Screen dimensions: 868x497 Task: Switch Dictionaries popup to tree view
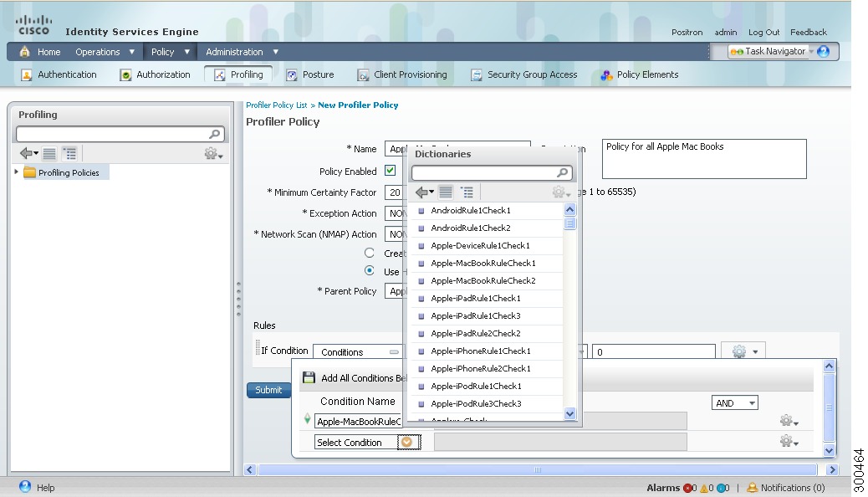point(467,192)
